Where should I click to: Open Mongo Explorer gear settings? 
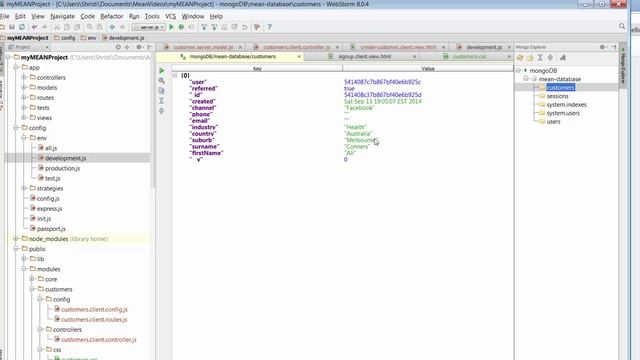click(602, 47)
